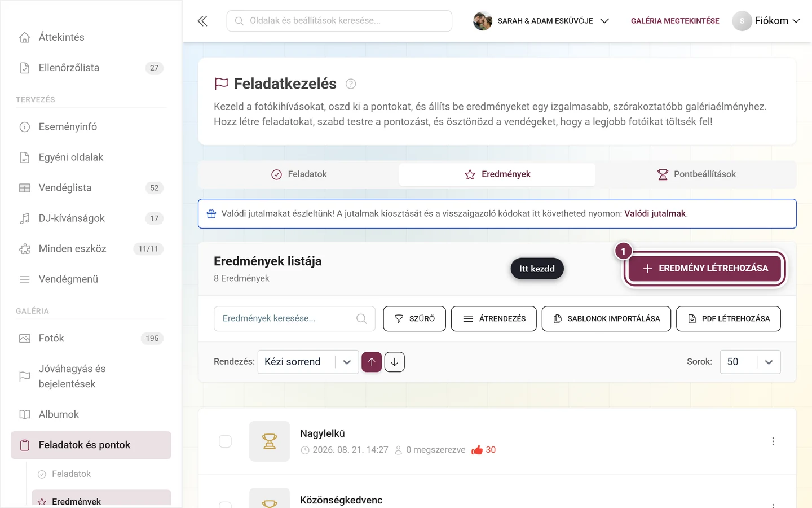The width and height of the screenshot is (812, 508).
Task: Click the Fotók image icon
Action: click(x=25, y=339)
